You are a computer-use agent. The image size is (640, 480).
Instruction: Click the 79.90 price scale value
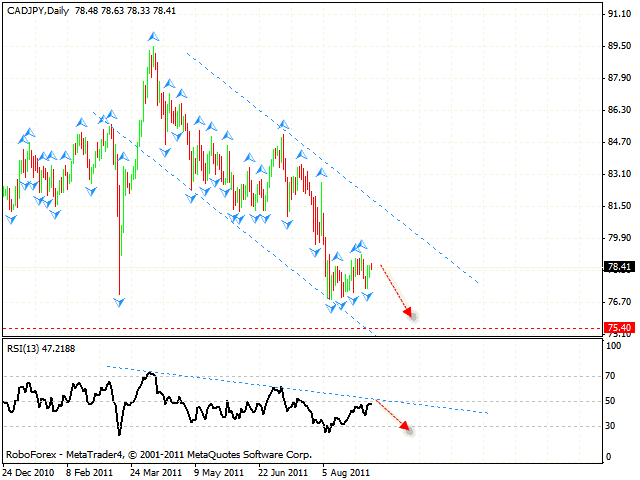(619, 238)
